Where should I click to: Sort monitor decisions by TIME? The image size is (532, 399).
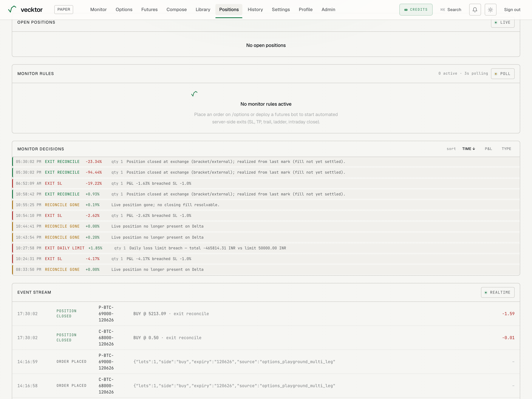[468, 149]
